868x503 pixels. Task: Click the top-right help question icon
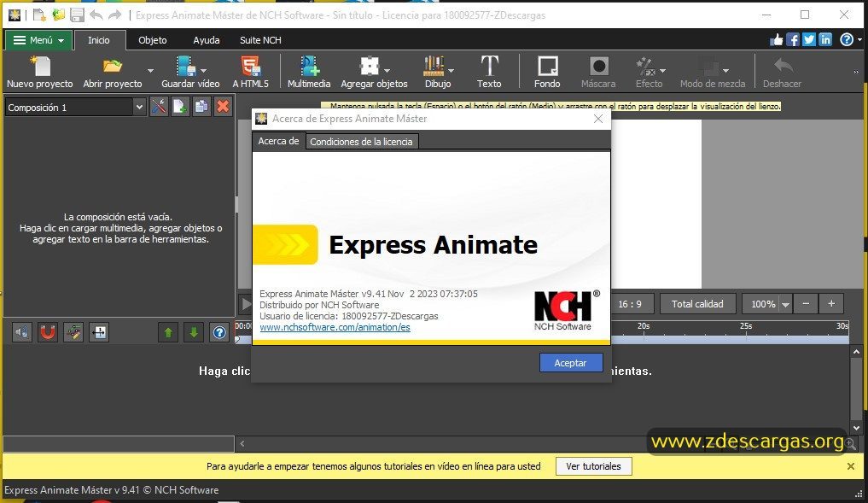click(x=847, y=39)
